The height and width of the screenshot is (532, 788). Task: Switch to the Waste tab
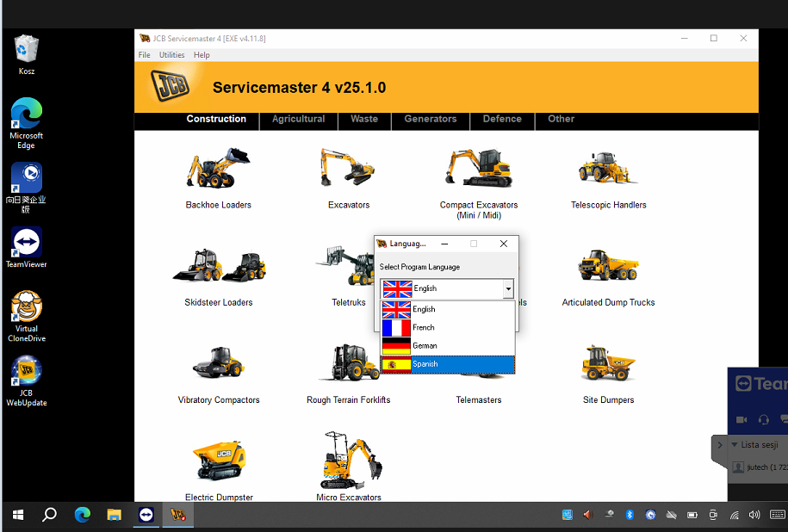pos(364,119)
